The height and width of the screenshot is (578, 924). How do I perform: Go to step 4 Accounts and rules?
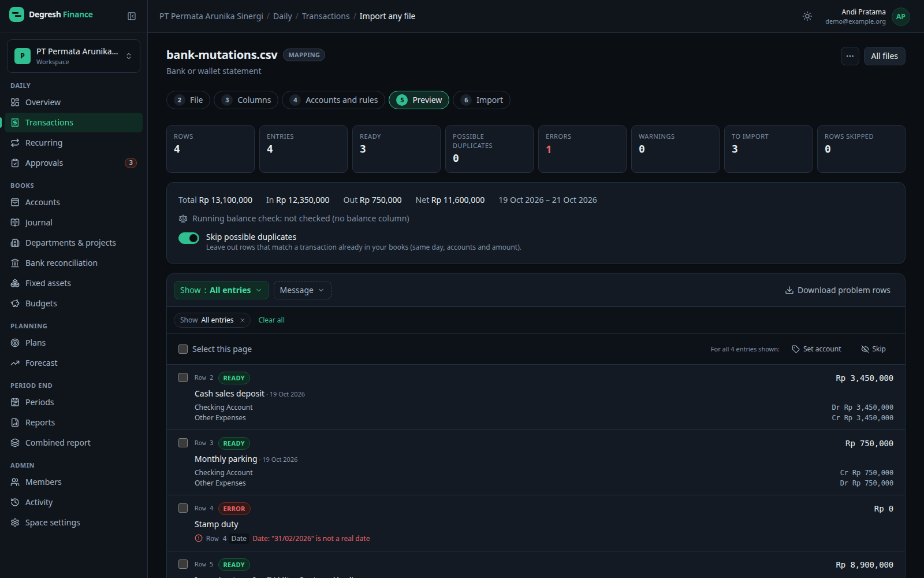(333, 100)
